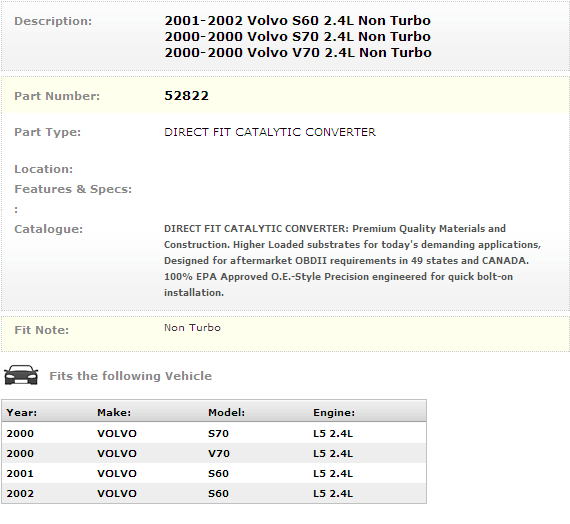Image resolution: width=570 pixels, height=524 pixels.
Task: Click the 'Location:' label
Action: 44,169
